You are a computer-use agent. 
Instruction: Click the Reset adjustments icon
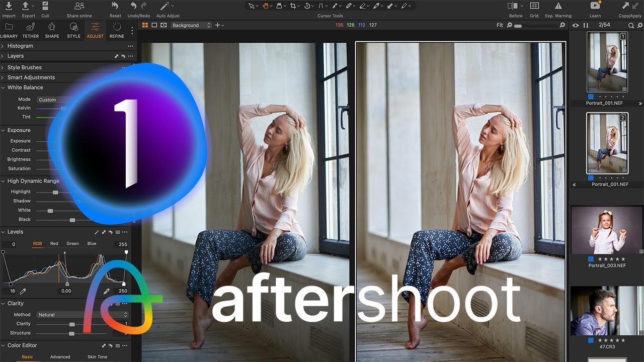115,6
